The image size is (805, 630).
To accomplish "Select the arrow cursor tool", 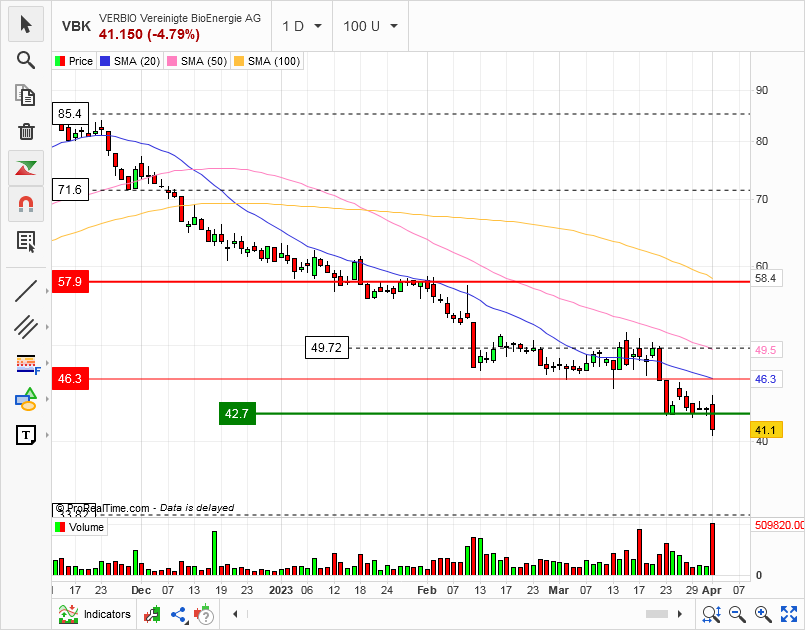I will coord(26,24).
